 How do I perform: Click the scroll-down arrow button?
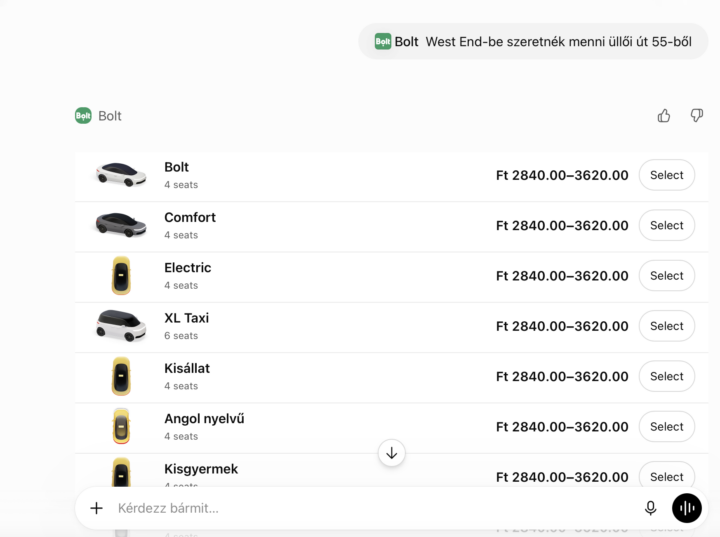pyautogui.click(x=392, y=453)
